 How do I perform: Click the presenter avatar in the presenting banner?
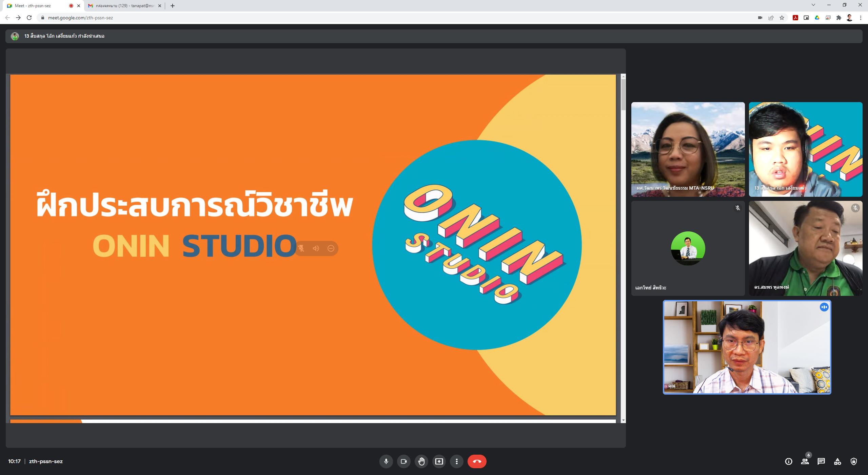(15, 36)
